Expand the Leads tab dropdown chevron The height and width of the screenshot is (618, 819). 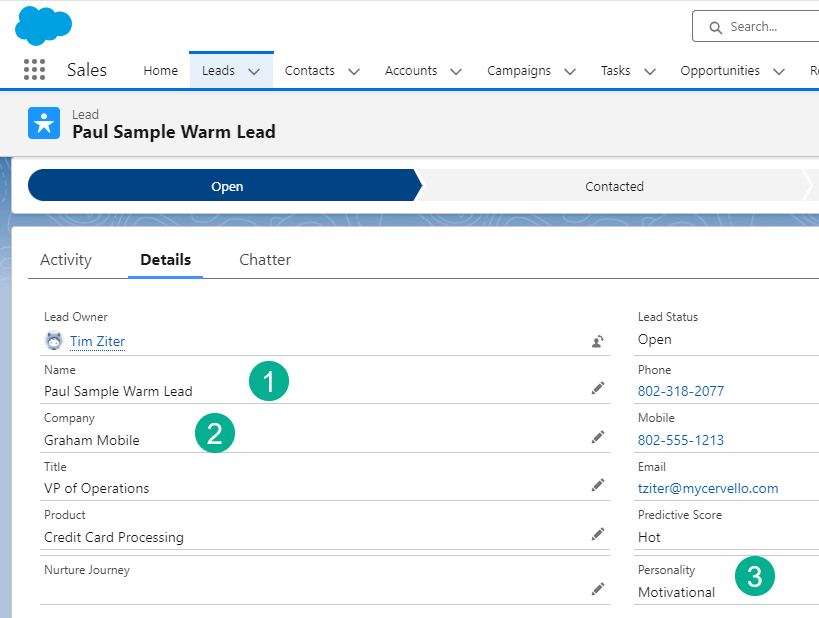254,71
